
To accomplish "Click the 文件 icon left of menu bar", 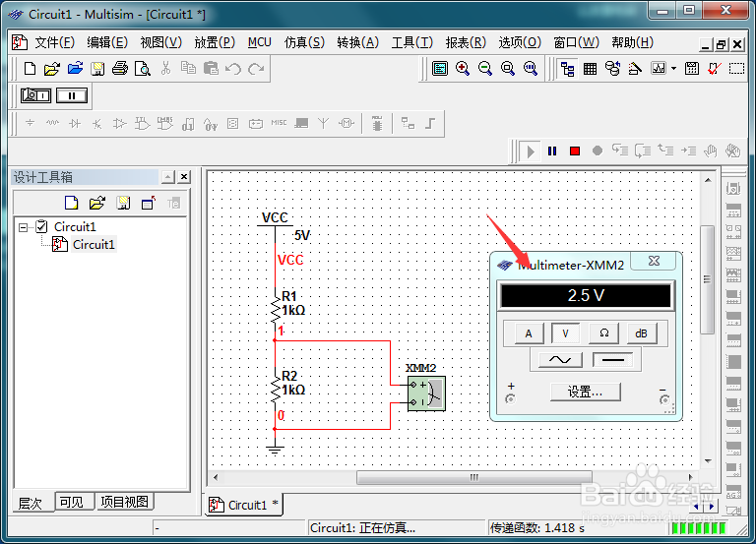I will pos(20,42).
